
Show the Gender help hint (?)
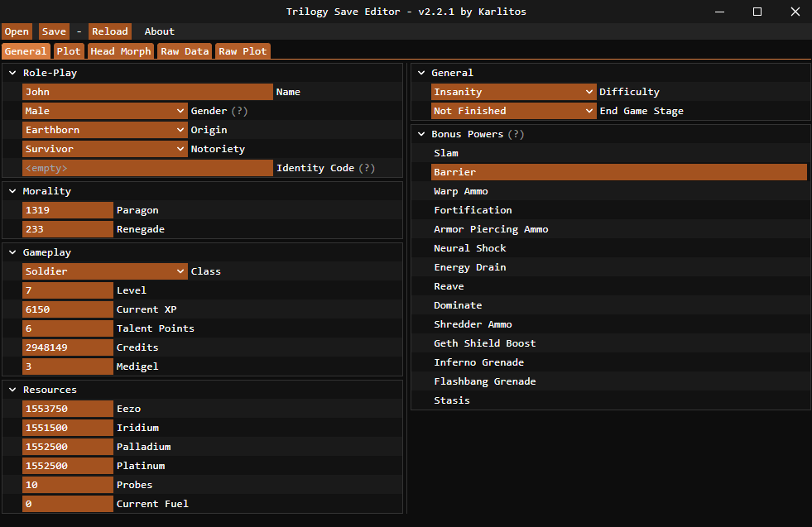tap(239, 111)
